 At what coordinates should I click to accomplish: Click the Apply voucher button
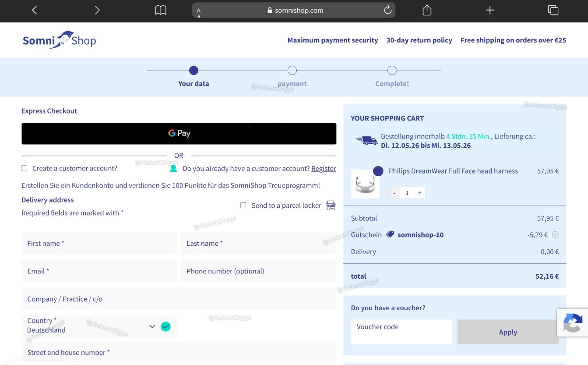[x=508, y=332]
